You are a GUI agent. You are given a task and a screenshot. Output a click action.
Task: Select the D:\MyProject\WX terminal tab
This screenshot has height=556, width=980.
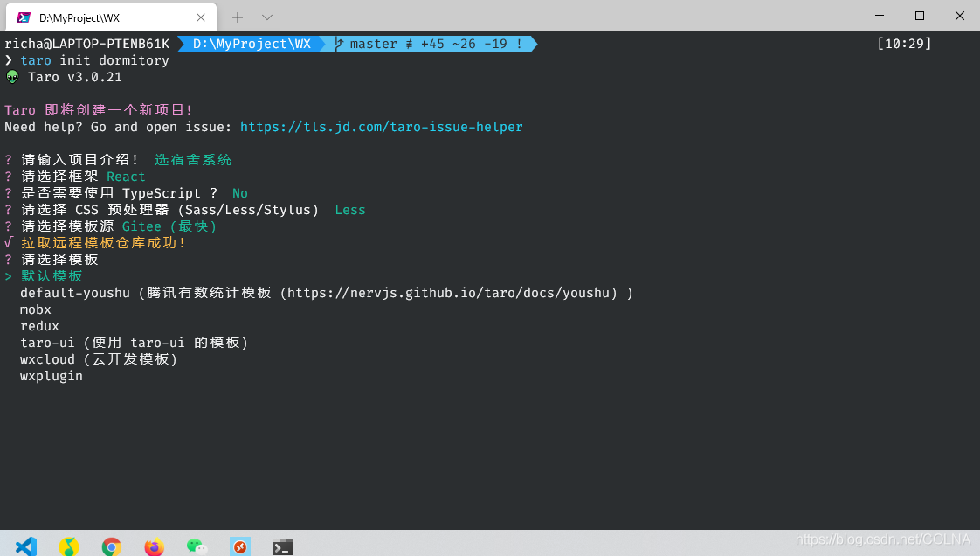coord(111,17)
